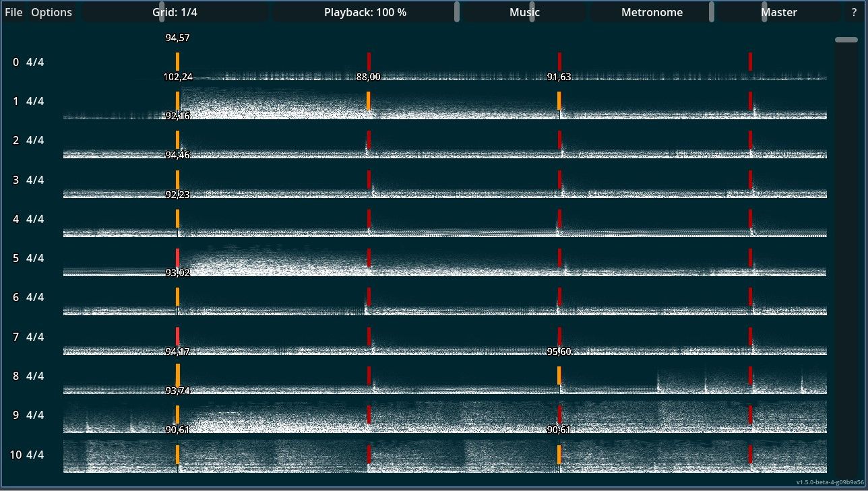
Task: Open the Options menu
Action: pos(51,12)
